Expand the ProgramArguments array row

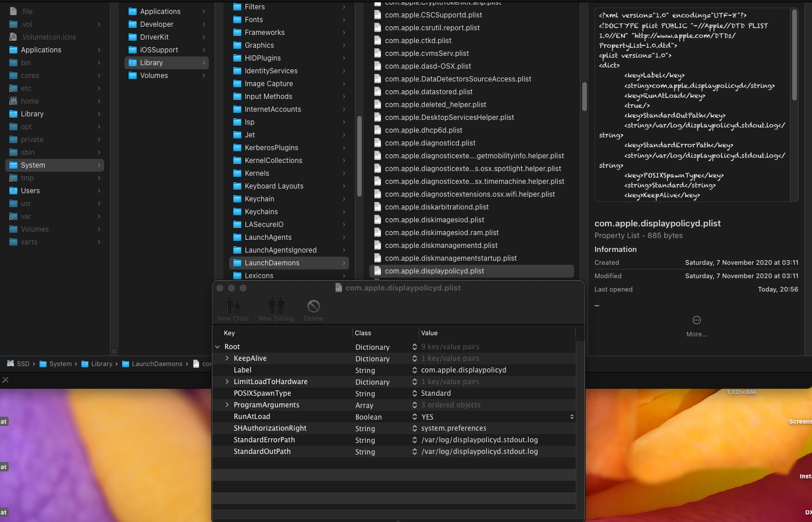coord(227,405)
